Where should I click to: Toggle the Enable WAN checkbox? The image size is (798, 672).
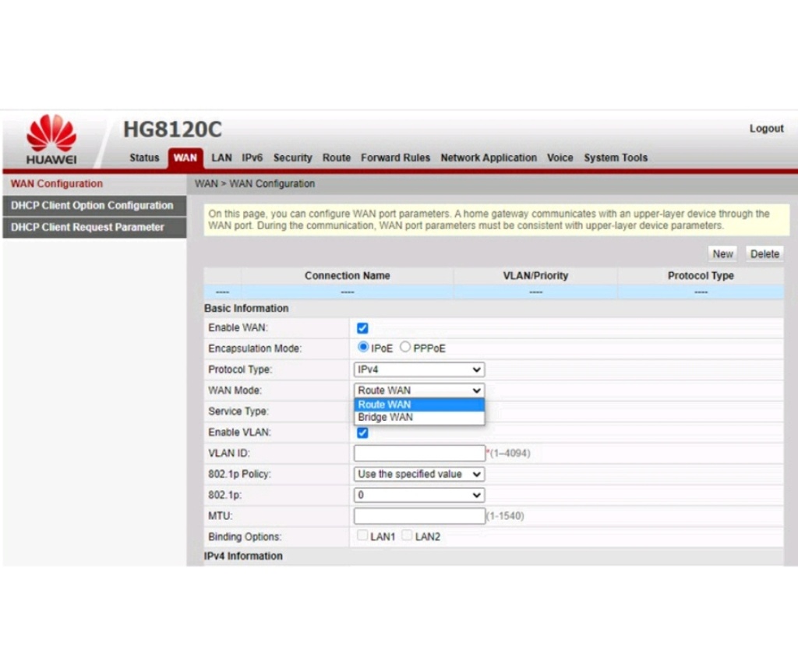[362, 328]
